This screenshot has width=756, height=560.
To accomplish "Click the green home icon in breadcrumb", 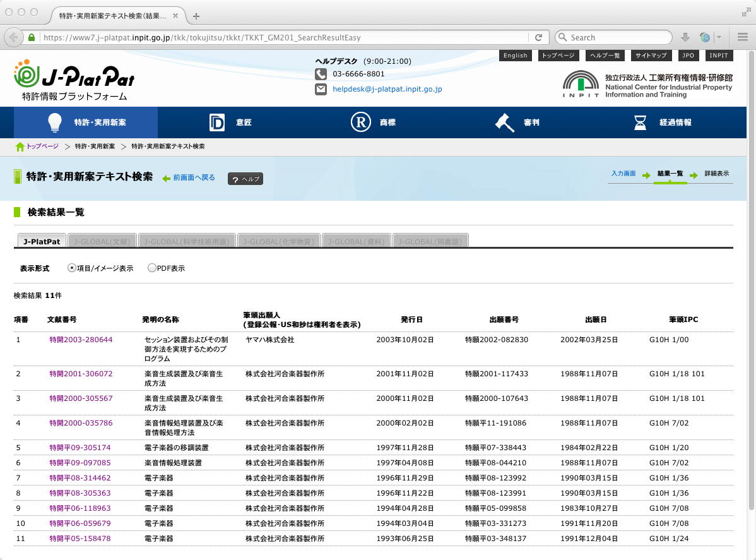I will tap(20, 146).
